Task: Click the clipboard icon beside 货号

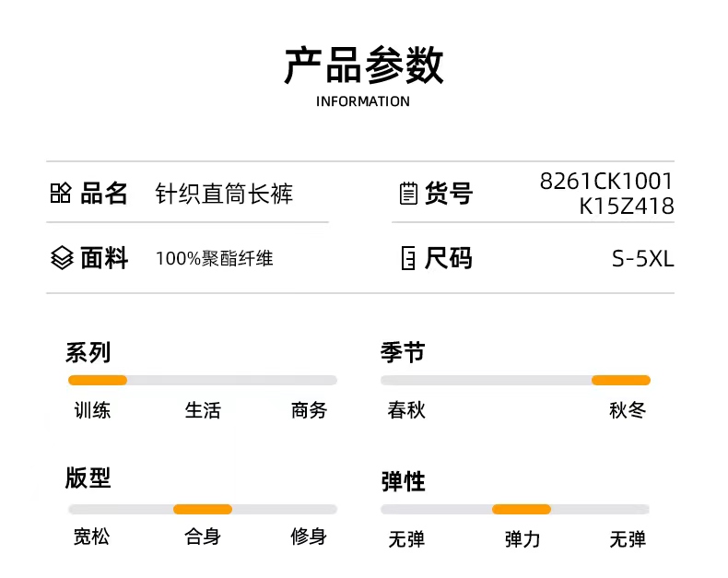Action: [407, 194]
